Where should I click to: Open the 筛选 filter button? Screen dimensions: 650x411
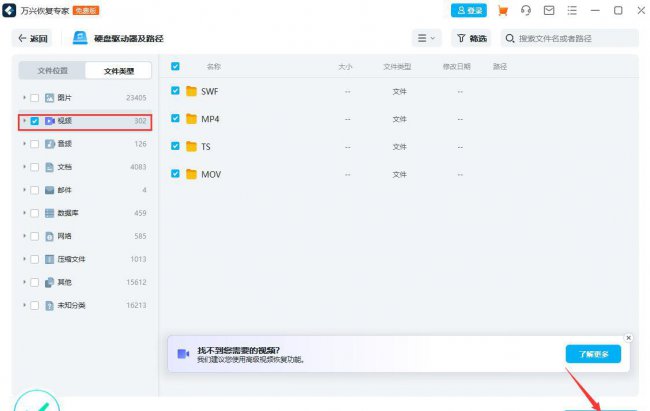471,38
